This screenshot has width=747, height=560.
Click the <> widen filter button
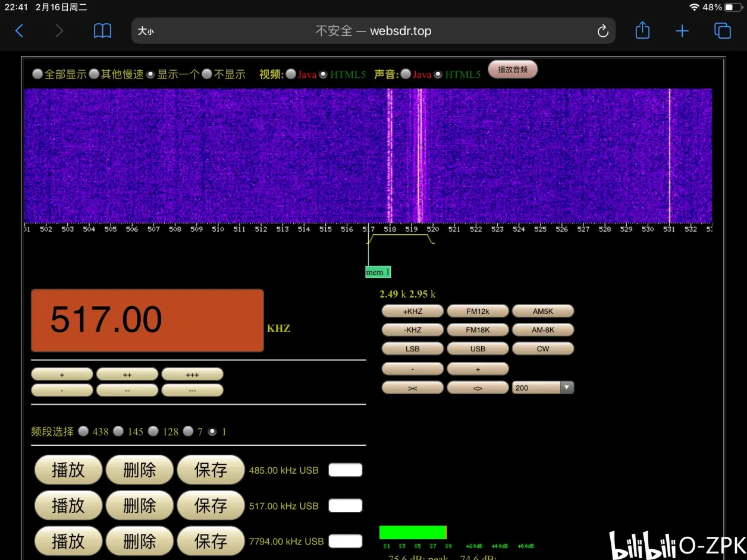point(478,388)
